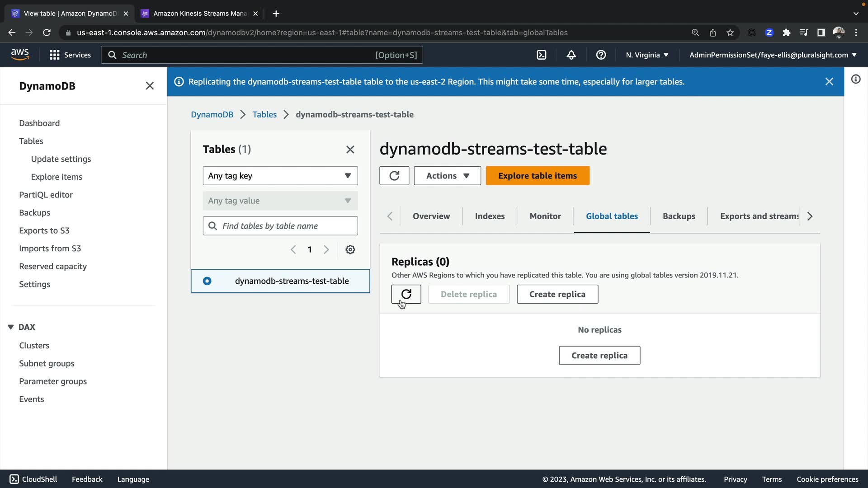Viewport: 868px width, 488px height.
Task: Open the Actions dropdown menu
Action: point(447,176)
